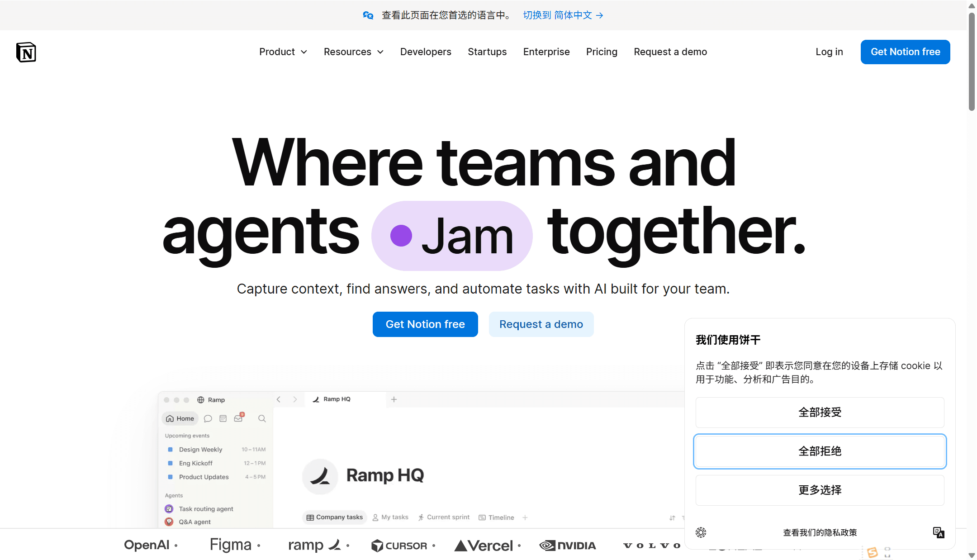Image resolution: width=977 pixels, height=560 pixels.
Task: Select Request a demo in the top navigation
Action: click(x=670, y=52)
